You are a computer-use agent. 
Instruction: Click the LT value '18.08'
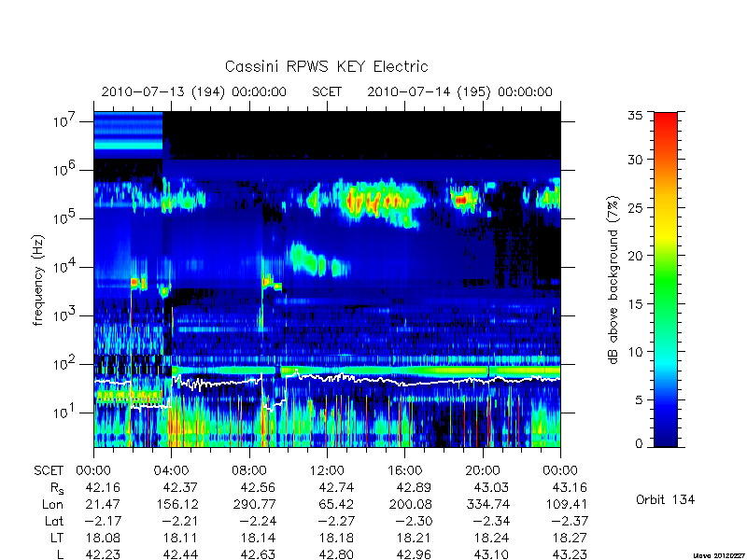point(103,538)
